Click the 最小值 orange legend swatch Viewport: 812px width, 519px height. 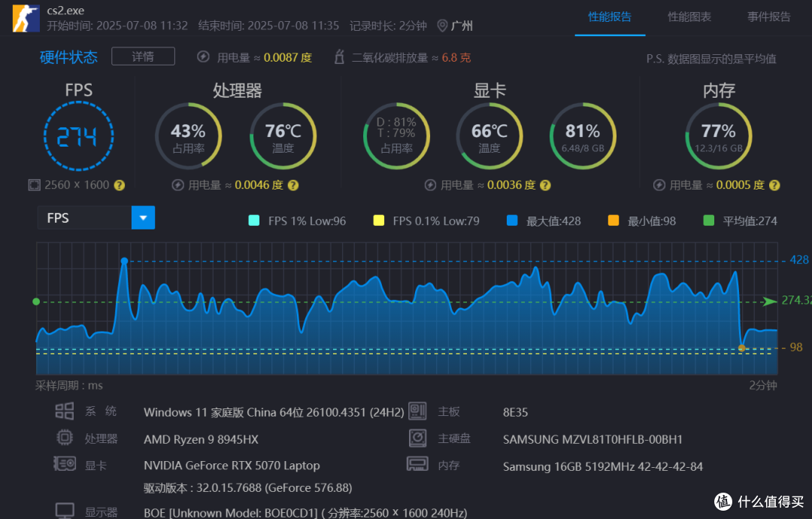tap(614, 220)
